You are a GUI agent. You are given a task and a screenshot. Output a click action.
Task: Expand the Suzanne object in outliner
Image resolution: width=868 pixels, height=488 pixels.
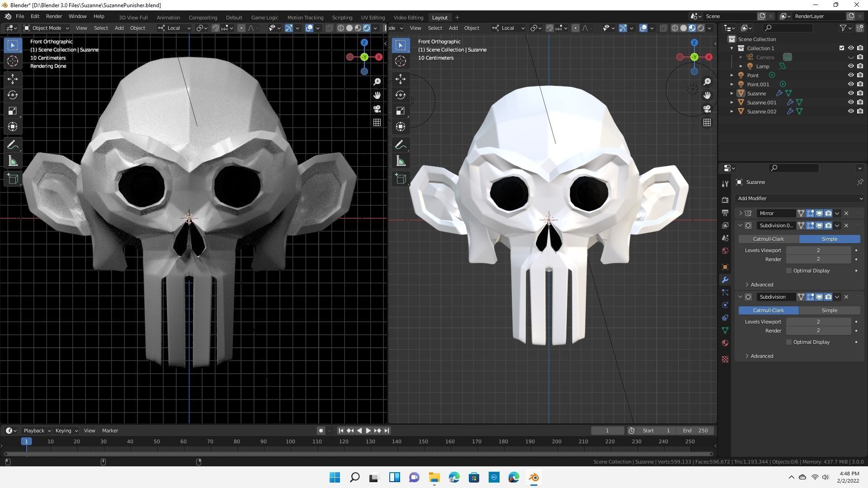732,94
